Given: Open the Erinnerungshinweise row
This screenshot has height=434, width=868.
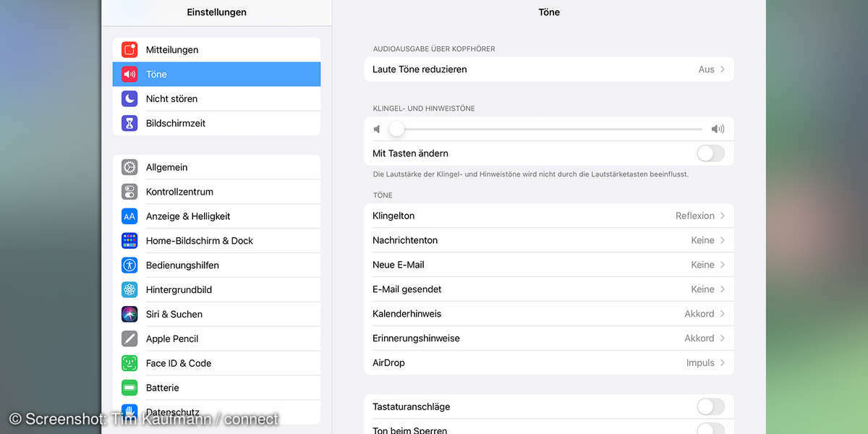Looking at the screenshot, I should 549,339.
